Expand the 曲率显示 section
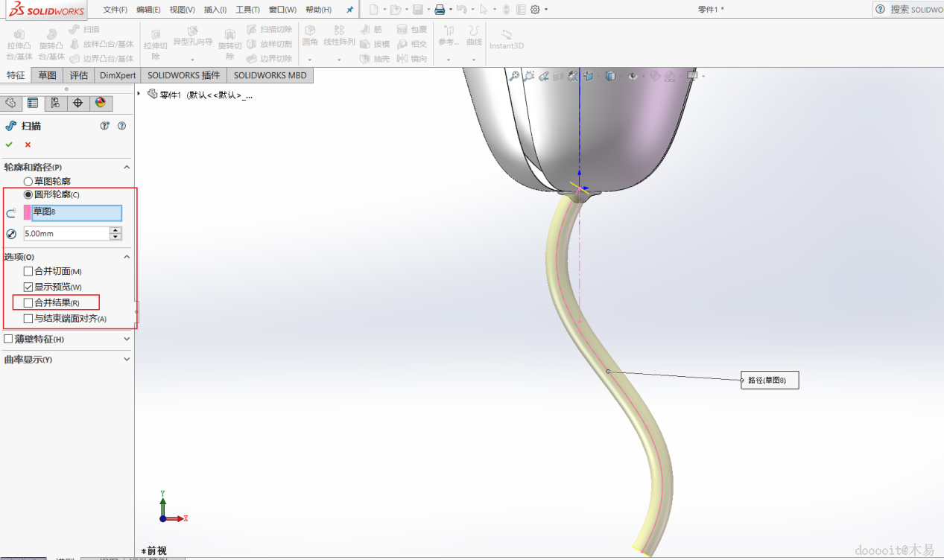944x560 pixels. (x=127, y=360)
